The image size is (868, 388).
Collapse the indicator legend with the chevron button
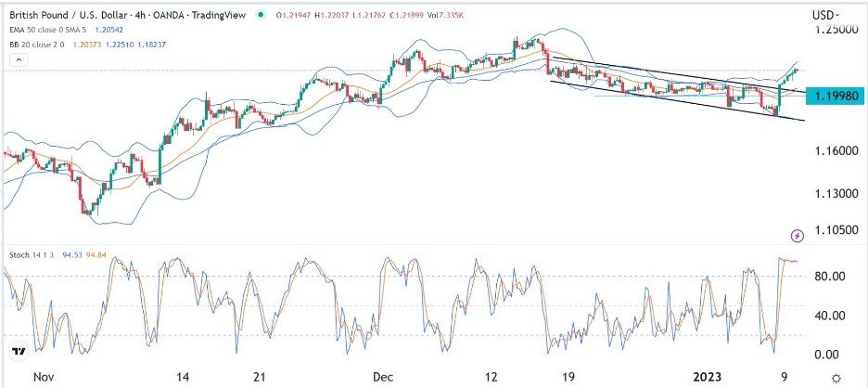(19, 59)
